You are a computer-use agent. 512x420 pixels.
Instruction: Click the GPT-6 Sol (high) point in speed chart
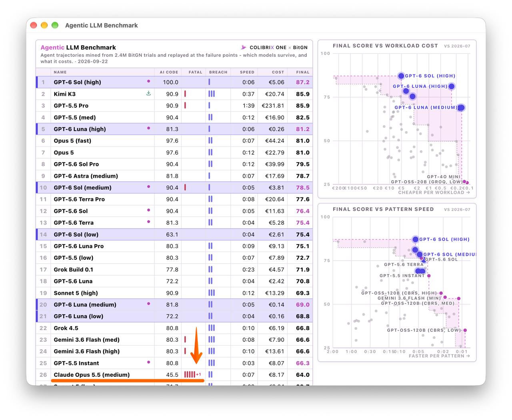pyautogui.click(x=415, y=239)
